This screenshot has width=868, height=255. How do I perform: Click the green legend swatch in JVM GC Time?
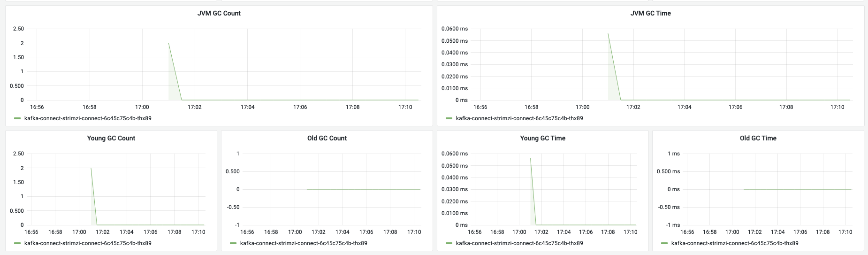pos(449,118)
